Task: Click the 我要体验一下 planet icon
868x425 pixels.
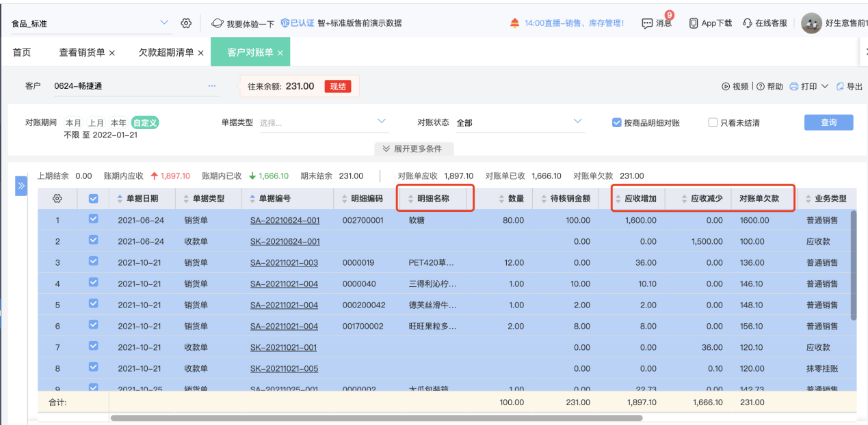Action: point(218,23)
